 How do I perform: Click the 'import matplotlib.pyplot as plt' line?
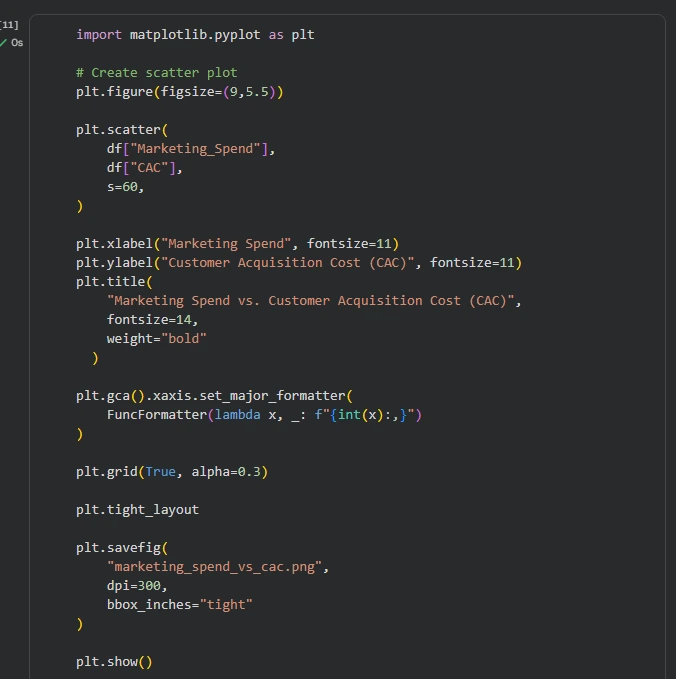click(x=195, y=35)
